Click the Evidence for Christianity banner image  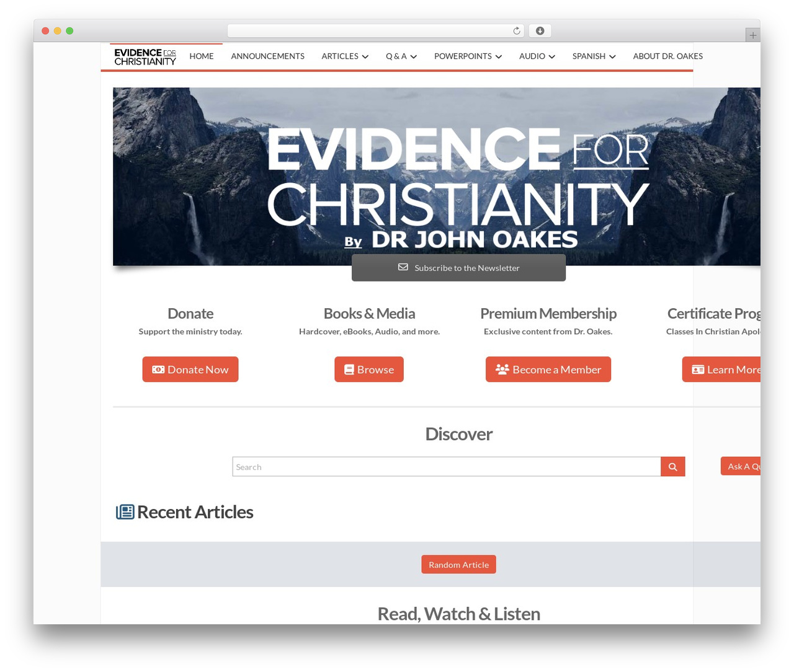click(x=437, y=177)
